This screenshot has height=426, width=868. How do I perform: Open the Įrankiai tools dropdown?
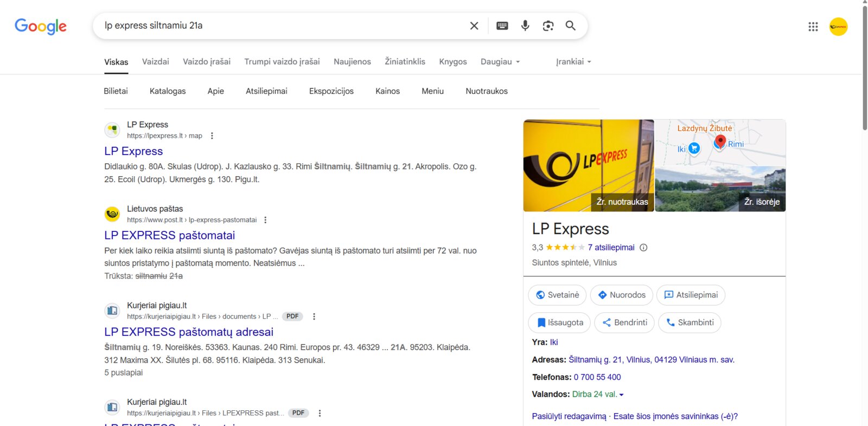573,62
